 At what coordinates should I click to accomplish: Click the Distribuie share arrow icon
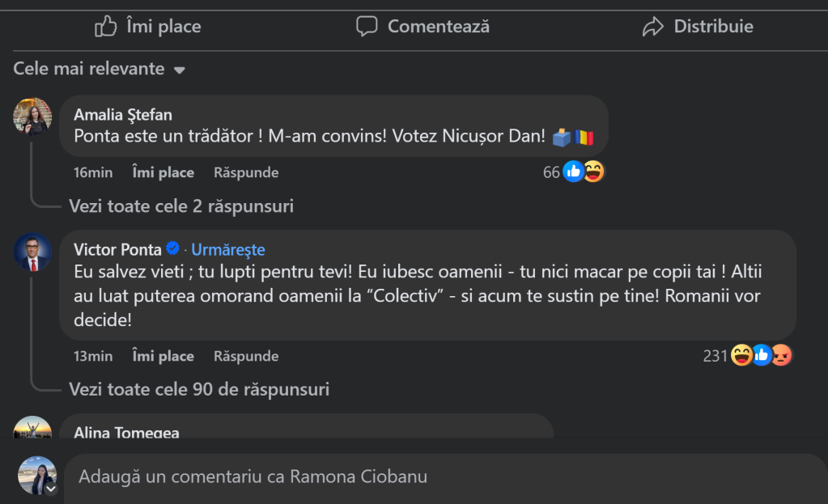click(x=652, y=28)
